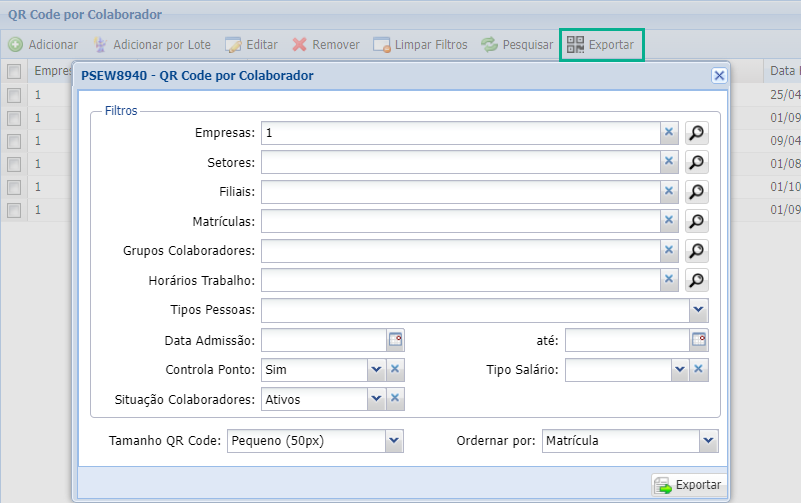Viewport: 801px width, 503px height.
Task: Clear the Grupos Colaboradores field
Action: [x=669, y=251]
